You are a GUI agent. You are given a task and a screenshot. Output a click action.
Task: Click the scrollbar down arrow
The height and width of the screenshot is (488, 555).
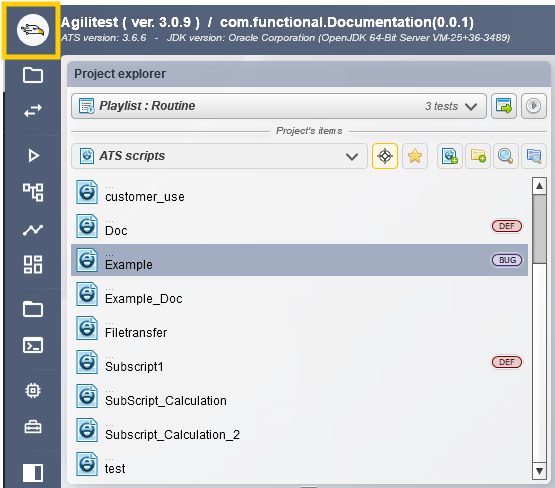[539, 471]
